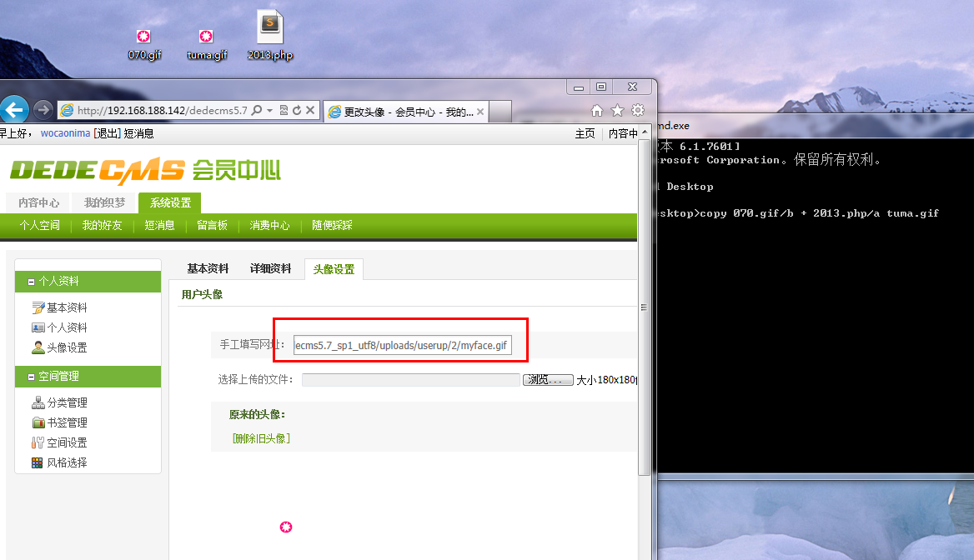This screenshot has height=560, width=974.
Task: Open 消费中心 in green menu
Action: tap(269, 225)
